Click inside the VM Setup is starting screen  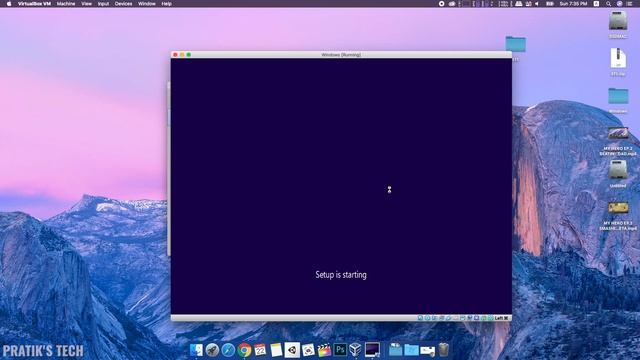click(x=341, y=186)
